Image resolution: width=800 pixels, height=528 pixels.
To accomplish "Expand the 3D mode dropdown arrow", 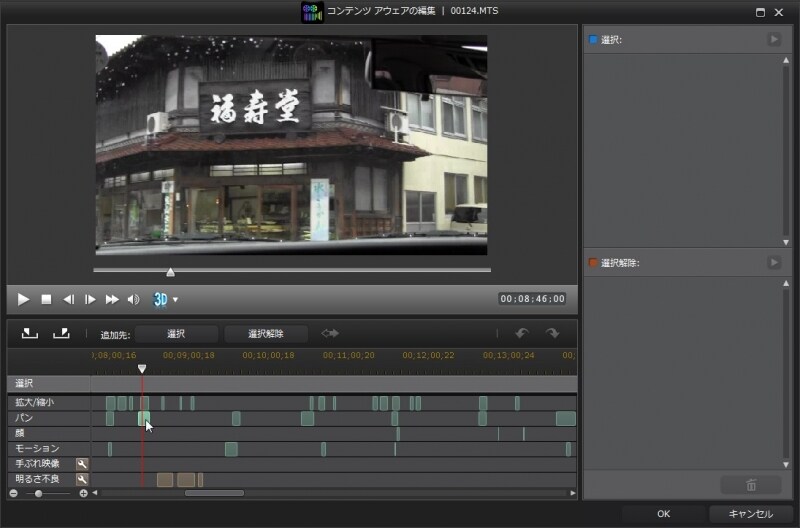I will click(176, 299).
